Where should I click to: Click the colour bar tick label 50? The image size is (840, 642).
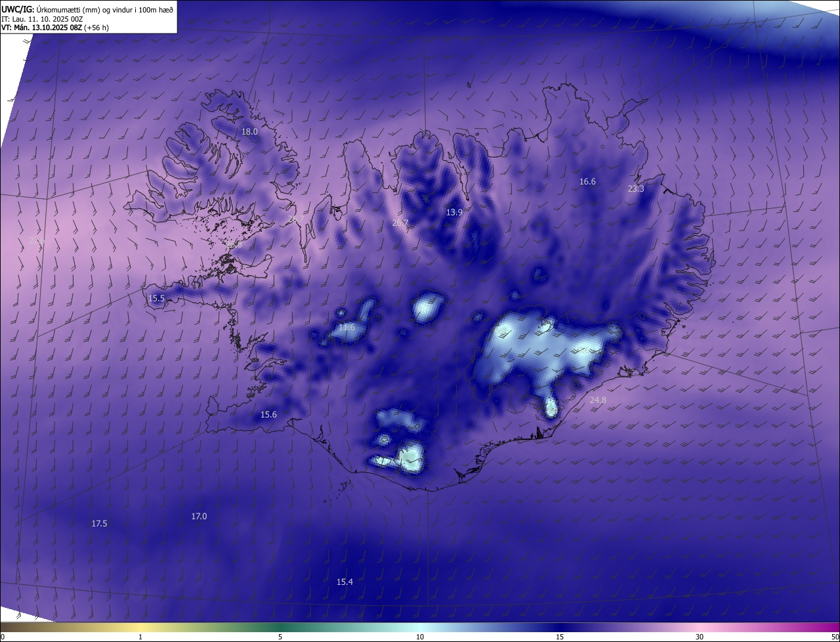point(835,637)
